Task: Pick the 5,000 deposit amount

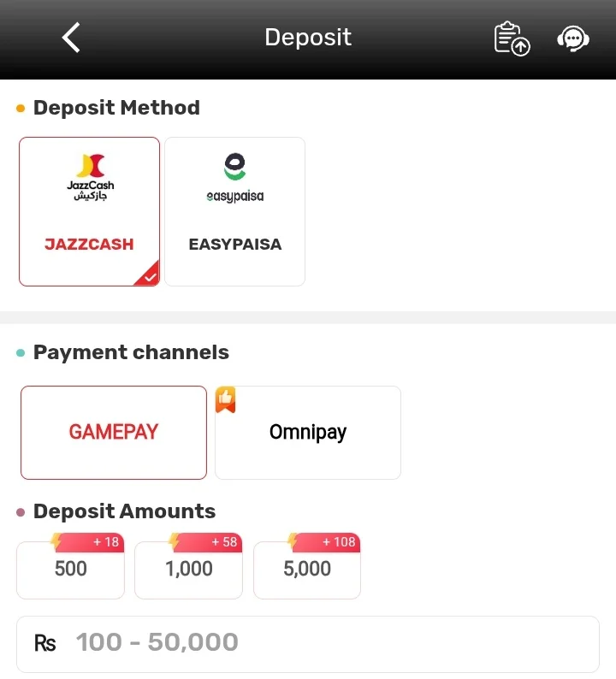Action: pos(306,570)
